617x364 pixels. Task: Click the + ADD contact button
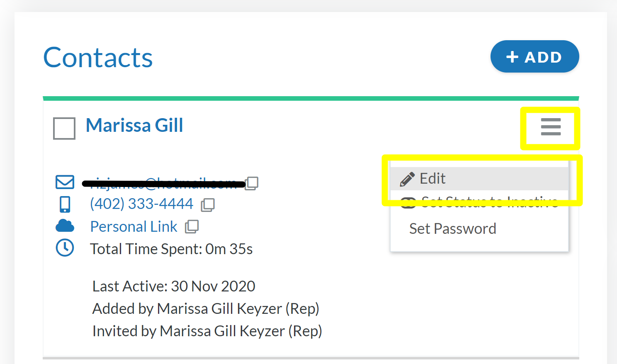(534, 56)
